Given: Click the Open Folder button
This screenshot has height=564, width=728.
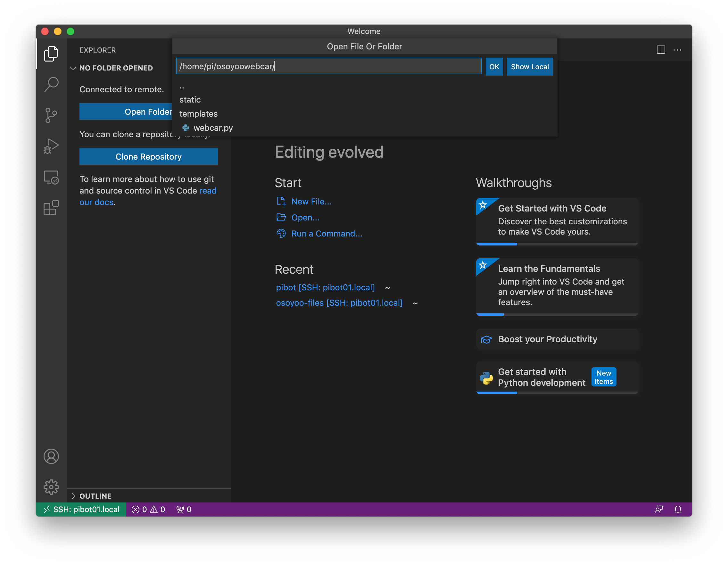Looking at the screenshot, I should [x=126, y=112].
